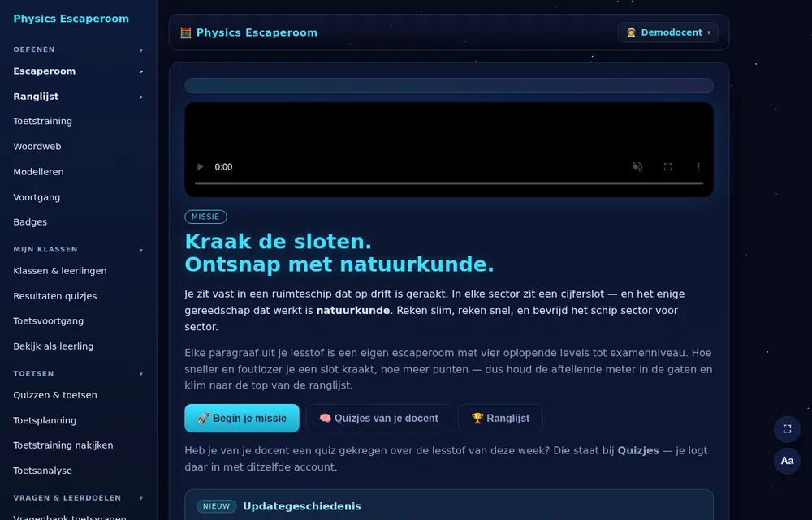
Task: Click the abacus icon in header
Action: tap(185, 32)
